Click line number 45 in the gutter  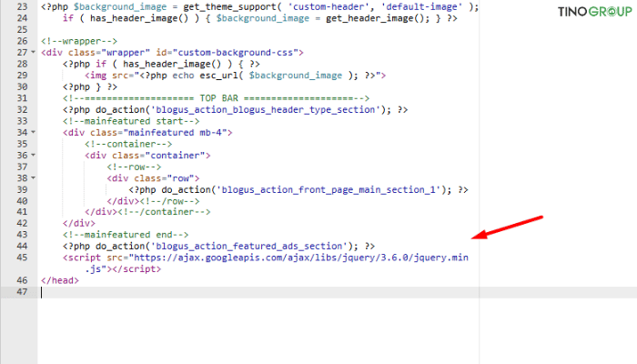tap(22, 258)
